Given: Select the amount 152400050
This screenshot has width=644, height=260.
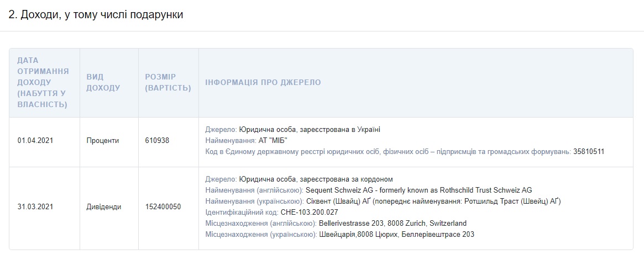Looking at the screenshot, I should pyautogui.click(x=163, y=207).
